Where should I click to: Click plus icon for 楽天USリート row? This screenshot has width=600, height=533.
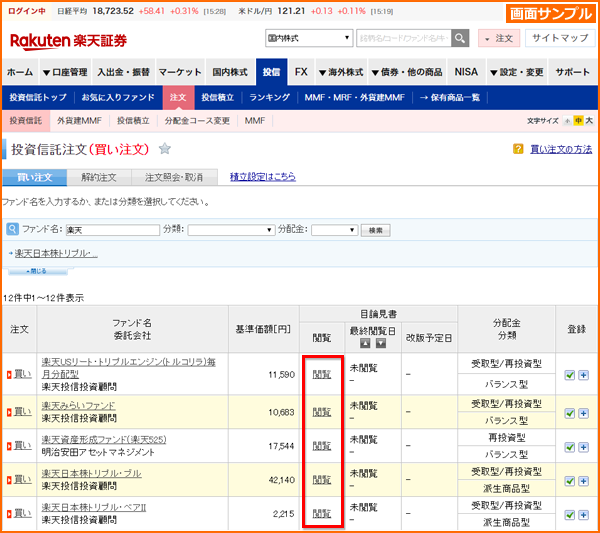click(x=583, y=375)
